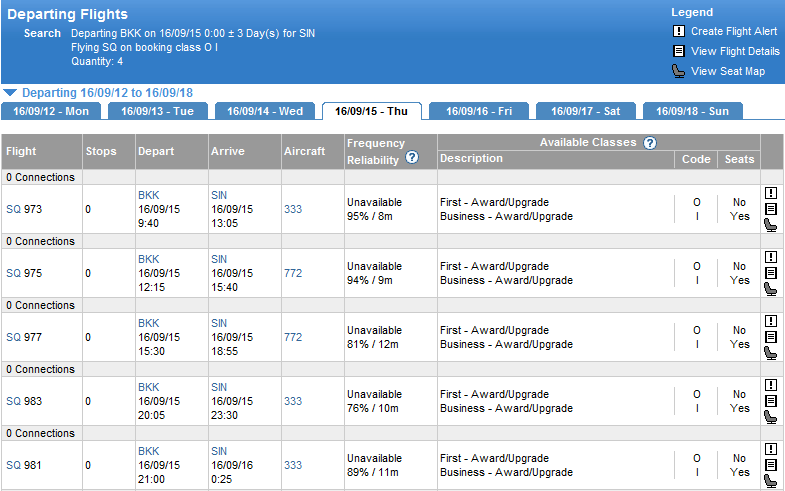Open flight details icon for SQ 973
This screenshot has height=491, width=785.
tap(771, 209)
